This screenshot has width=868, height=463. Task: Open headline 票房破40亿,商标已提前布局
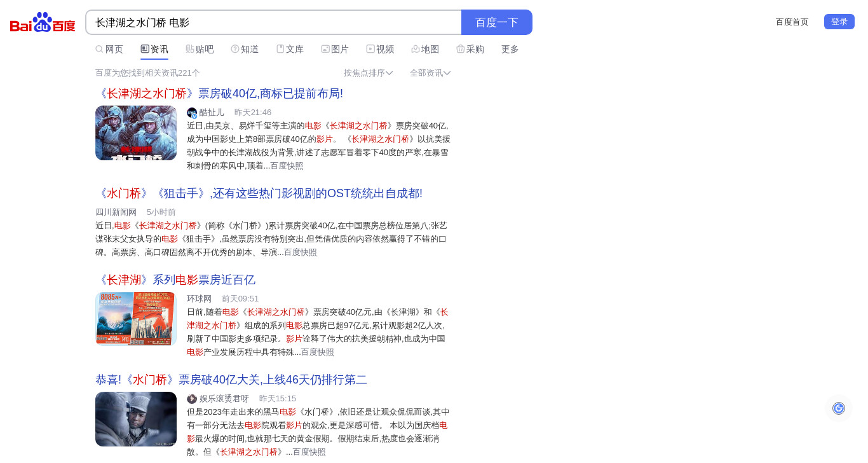click(x=219, y=93)
